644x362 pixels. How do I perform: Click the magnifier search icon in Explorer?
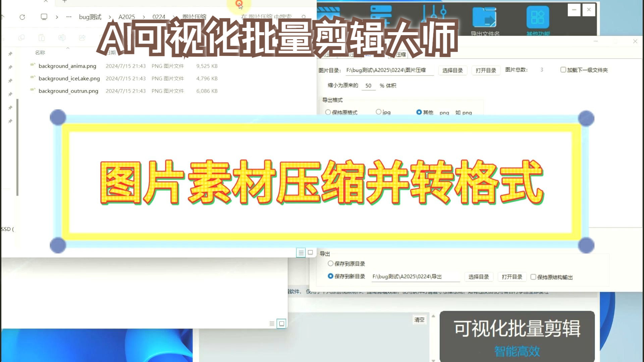click(x=304, y=17)
